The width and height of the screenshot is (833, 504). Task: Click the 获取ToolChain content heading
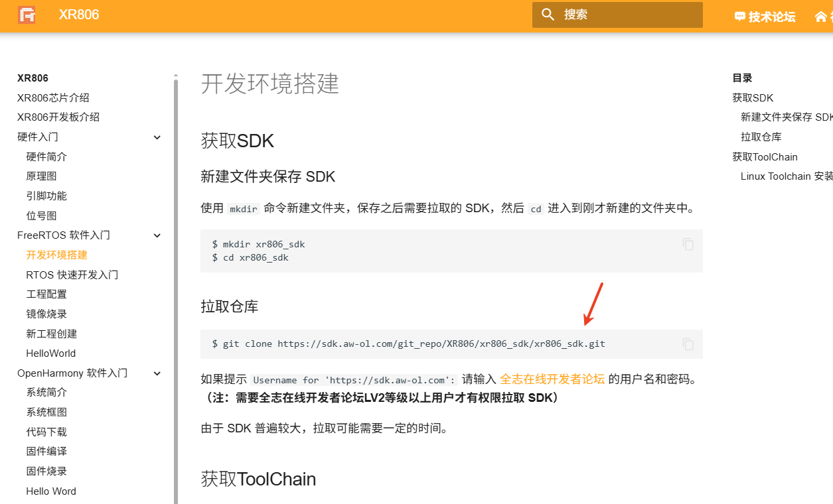(x=258, y=479)
